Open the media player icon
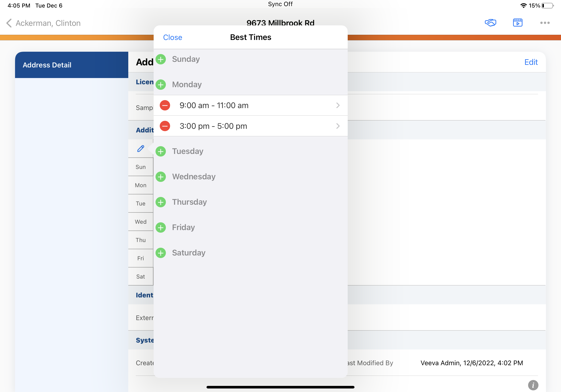 coord(517,23)
